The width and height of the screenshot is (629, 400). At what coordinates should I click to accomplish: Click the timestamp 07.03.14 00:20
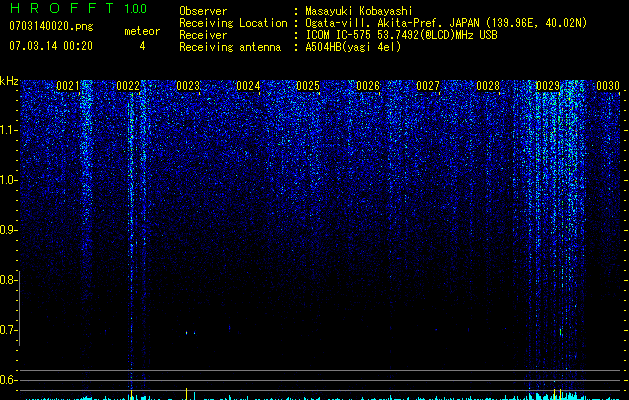[x=51, y=46]
